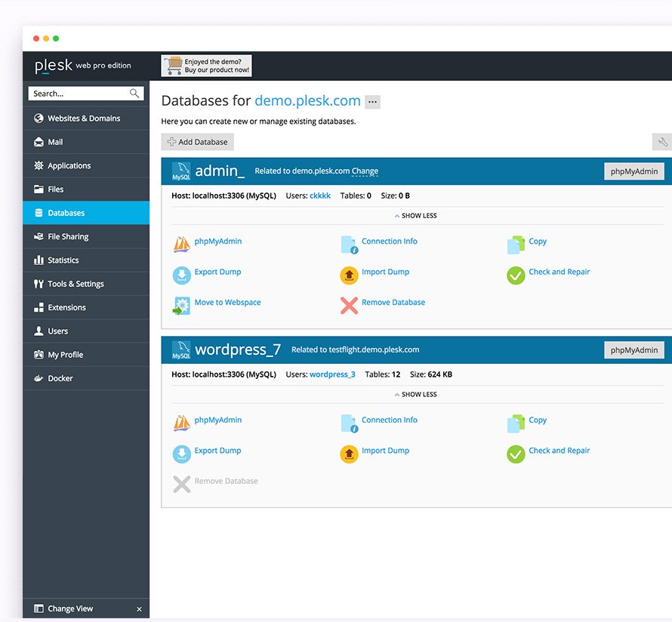Click the 'Enjoyed the demo? Buy our product now!' banner
The width and height of the screenshot is (672, 622).
point(206,66)
